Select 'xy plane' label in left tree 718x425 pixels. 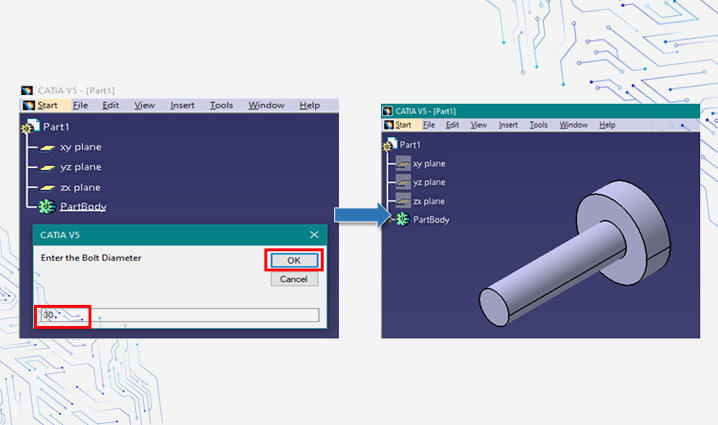[81, 147]
